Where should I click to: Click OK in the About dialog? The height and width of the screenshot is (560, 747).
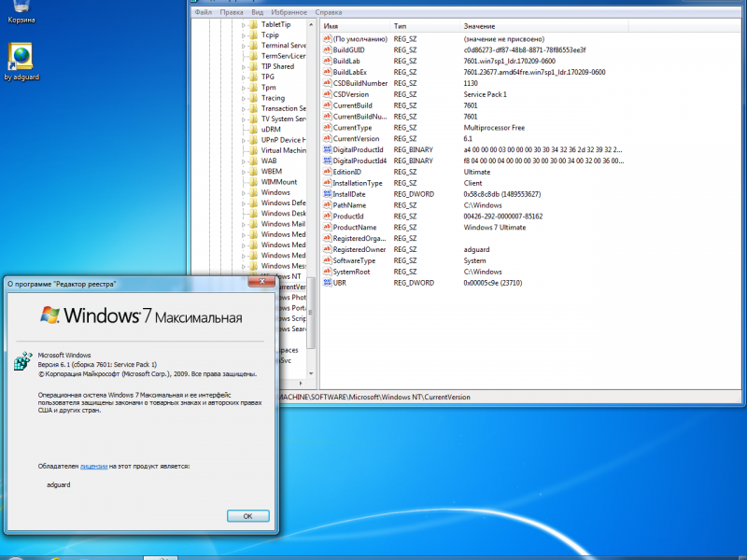tap(247, 516)
